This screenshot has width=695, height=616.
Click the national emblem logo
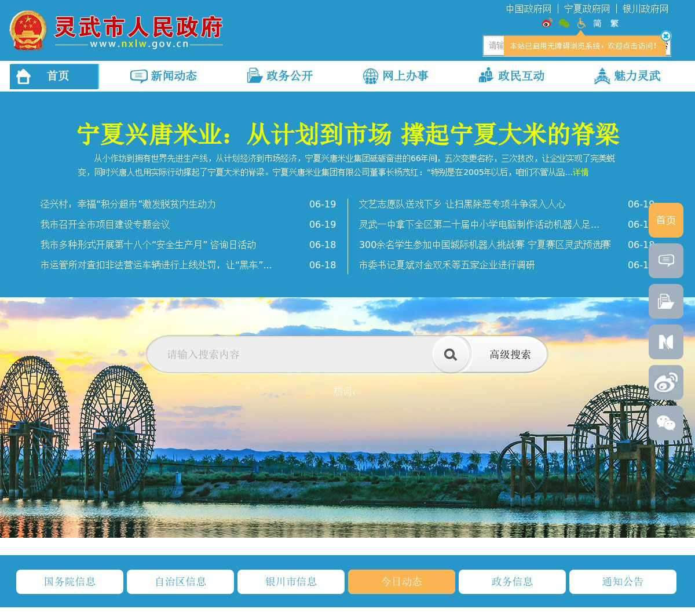28,31
